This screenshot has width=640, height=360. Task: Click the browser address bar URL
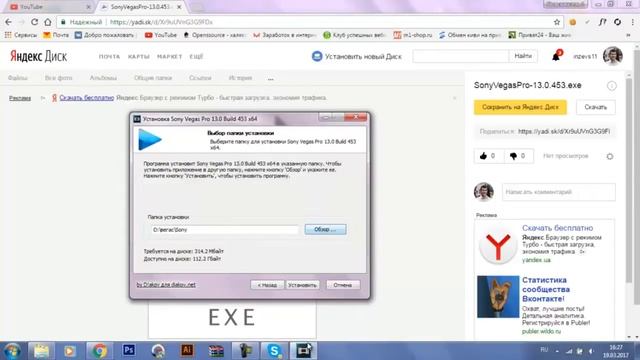(161, 22)
